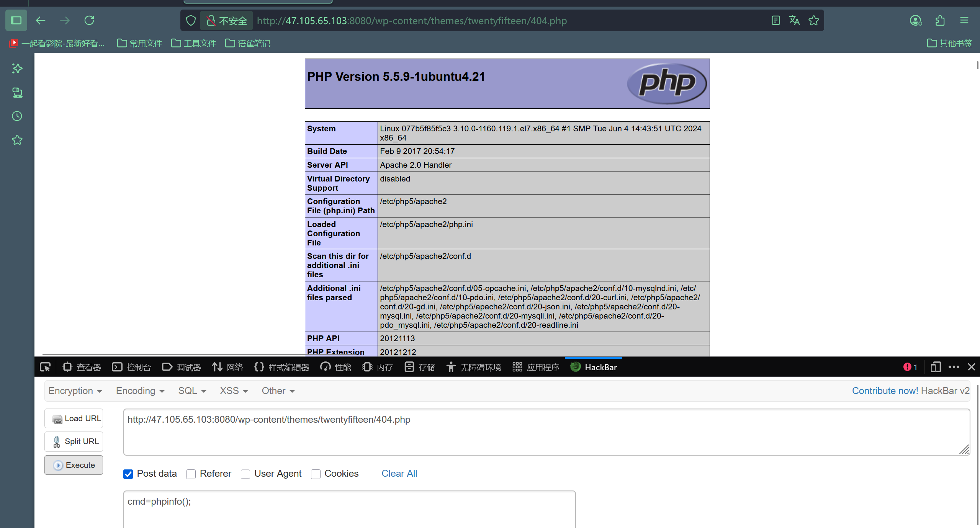Switch to the 控制台 console tab

pos(131,367)
